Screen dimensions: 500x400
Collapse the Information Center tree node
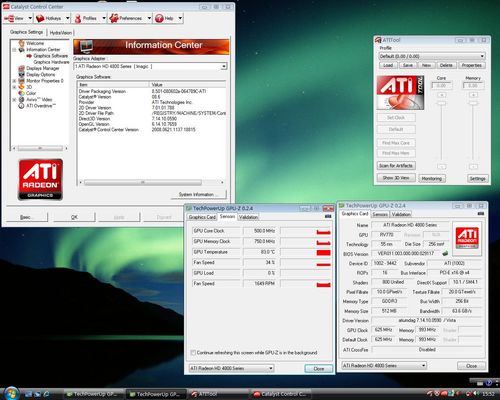[14, 50]
